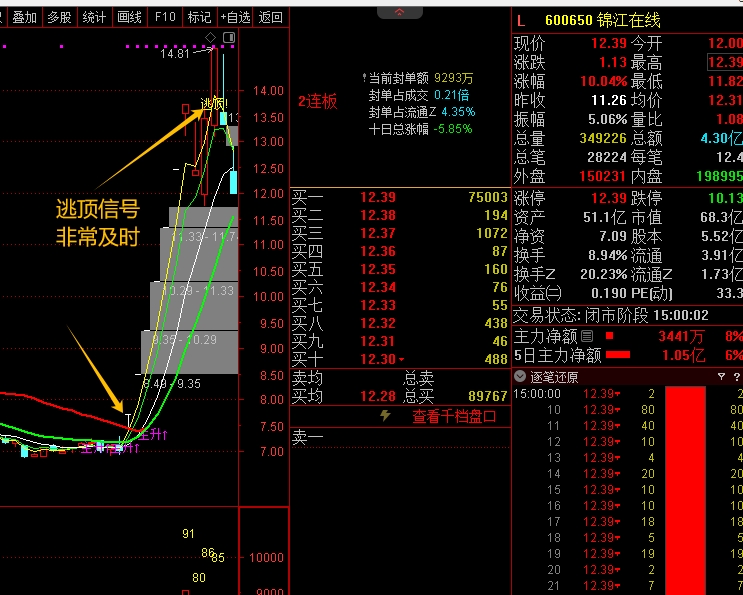Click 总量 value 349226
This screenshot has width=743, height=595.
point(603,138)
